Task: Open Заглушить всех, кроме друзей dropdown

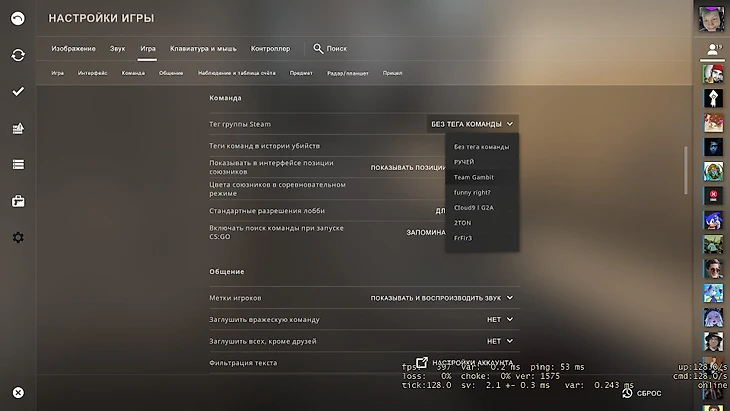Action: pyautogui.click(x=500, y=341)
